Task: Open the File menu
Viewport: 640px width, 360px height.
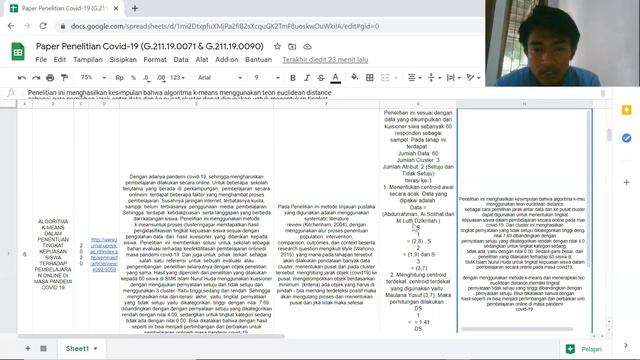Action: (x=41, y=60)
